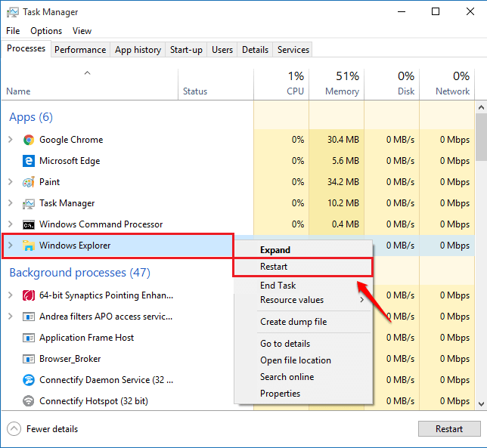Select the Browser_Broker row name
The width and height of the screenshot is (487, 448).
[70, 359]
